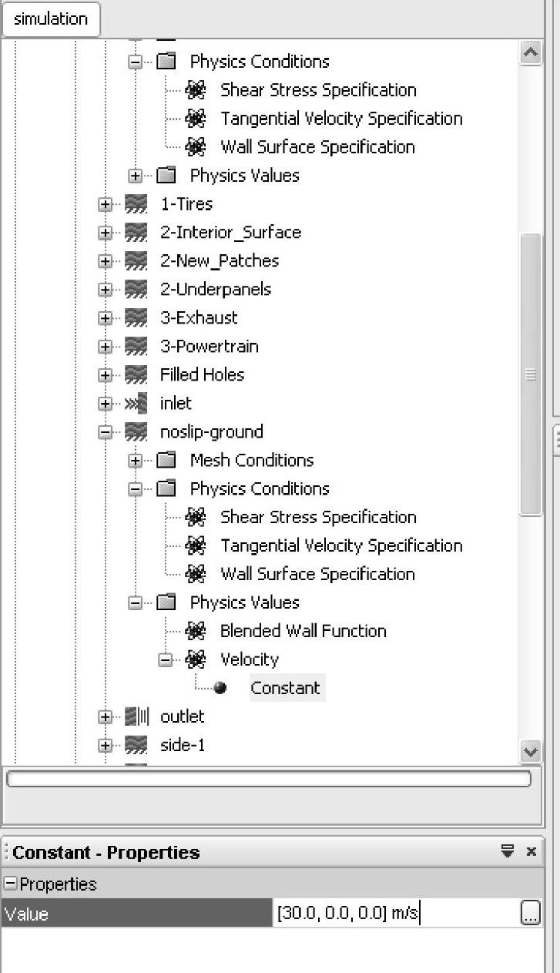
Task: Open the Value editor ellipsis button
Action: point(531,914)
